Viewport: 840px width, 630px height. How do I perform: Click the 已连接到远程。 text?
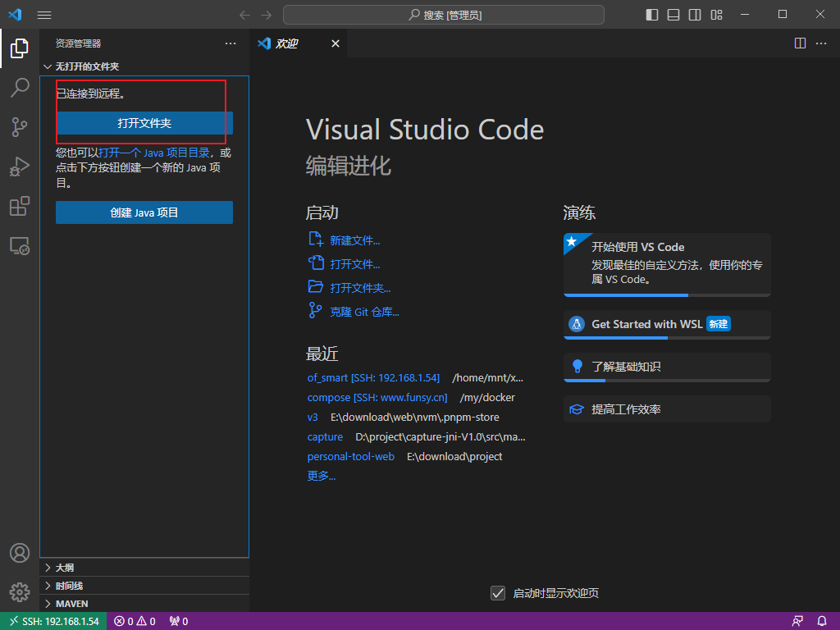(91, 94)
